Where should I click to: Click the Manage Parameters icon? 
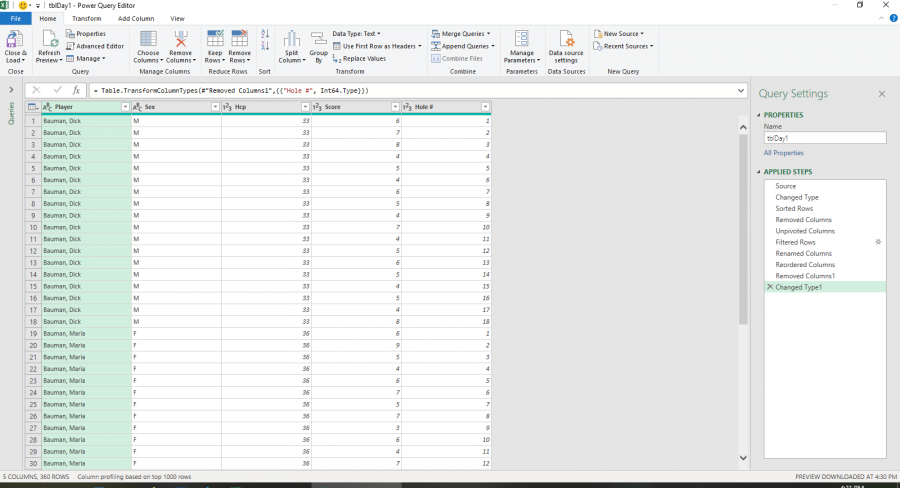click(x=522, y=39)
